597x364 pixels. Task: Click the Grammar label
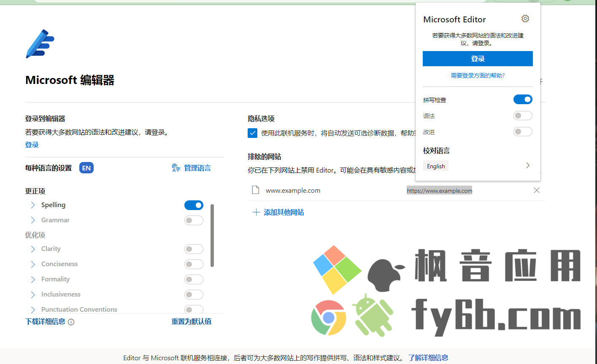click(x=55, y=220)
